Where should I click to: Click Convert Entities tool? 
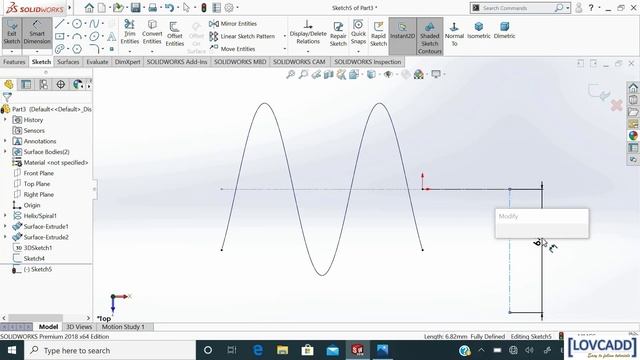tap(152, 32)
